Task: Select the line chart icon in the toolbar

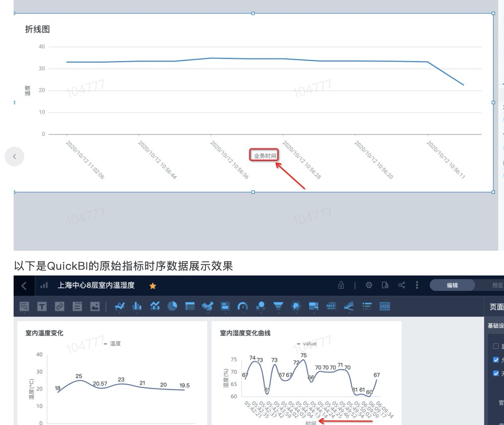Action: [x=120, y=306]
